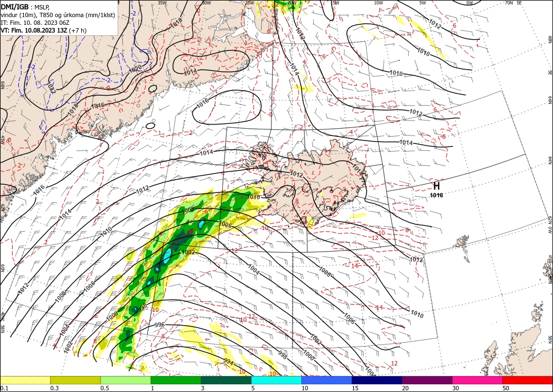Select the green 1 mm legend swatch

(x=176, y=380)
